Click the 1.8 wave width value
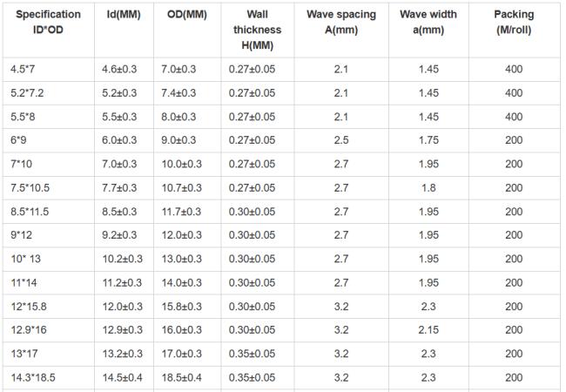 [428, 187]
